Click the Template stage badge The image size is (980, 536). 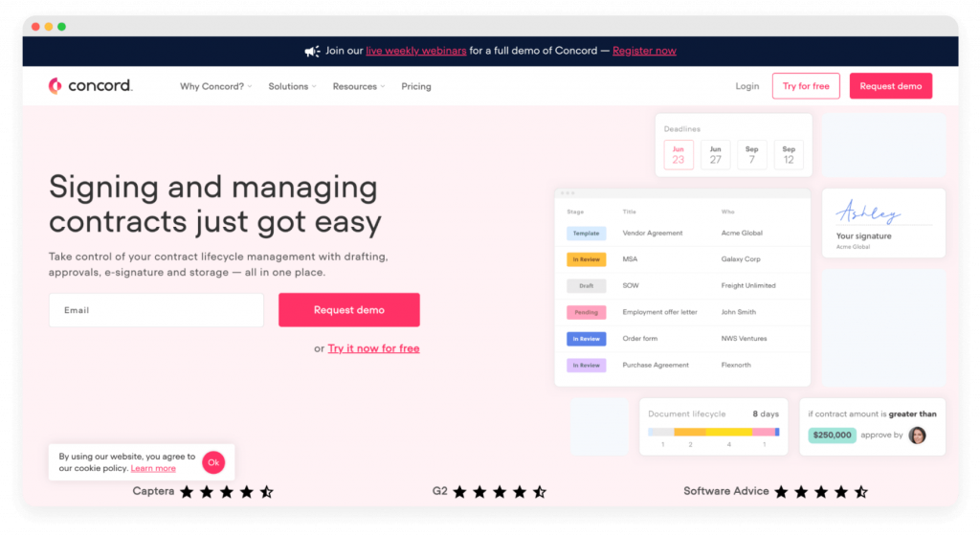(586, 234)
